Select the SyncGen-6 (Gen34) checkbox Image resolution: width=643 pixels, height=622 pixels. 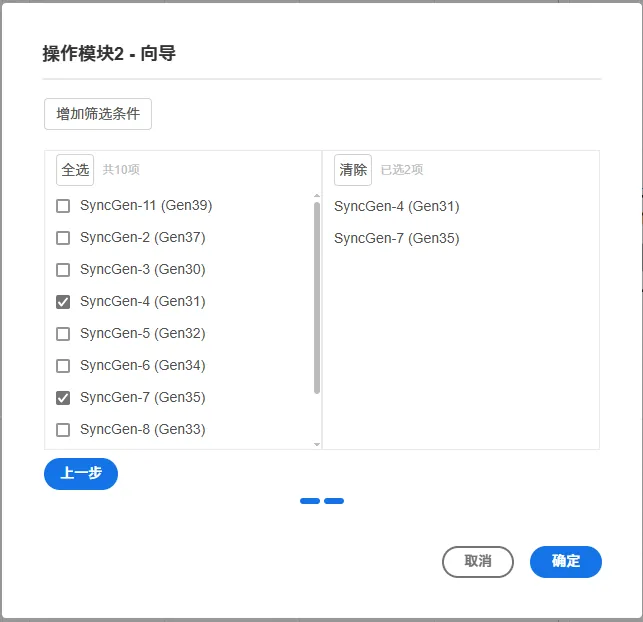63,366
